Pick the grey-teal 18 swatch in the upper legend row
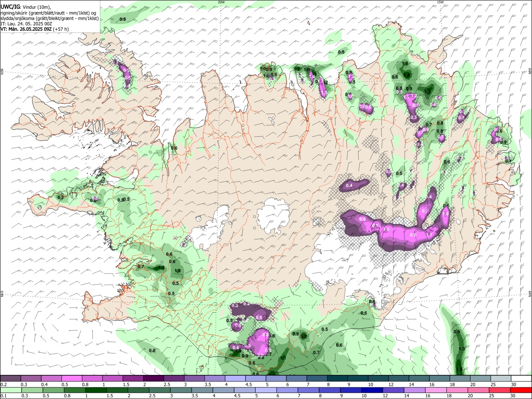Screen dimensions: 532x399 [460, 379]
